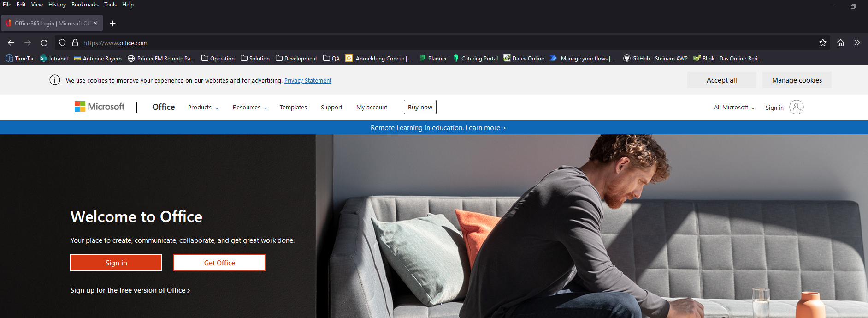
Task: Click the Microsoft logo
Action: [100, 107]
